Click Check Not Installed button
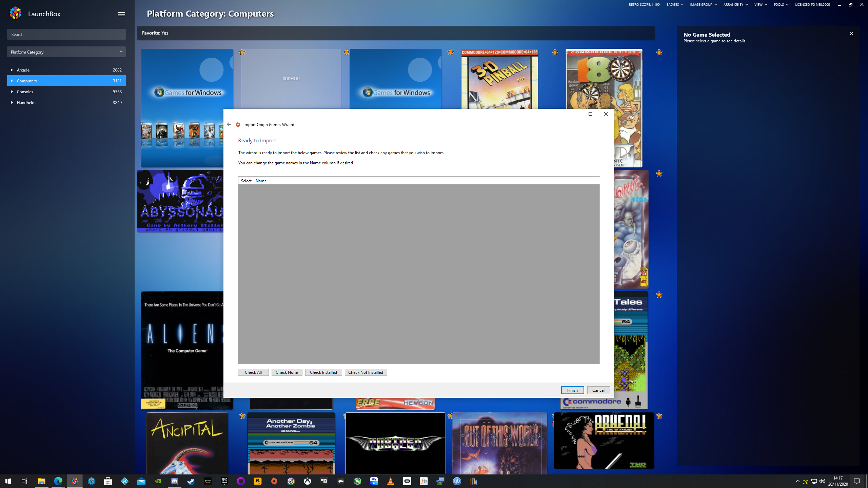The height and width of the screenshot is (488, 868). click(x=366, y=372)
